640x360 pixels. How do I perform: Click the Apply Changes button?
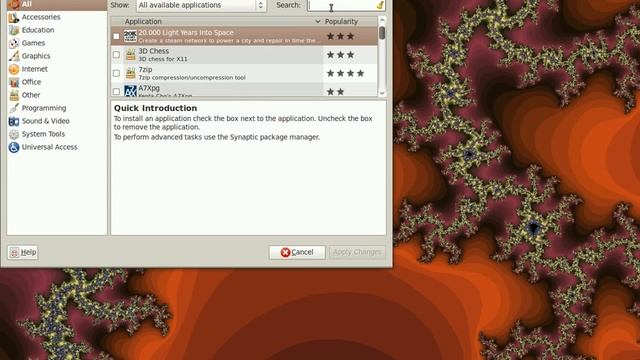357,252
